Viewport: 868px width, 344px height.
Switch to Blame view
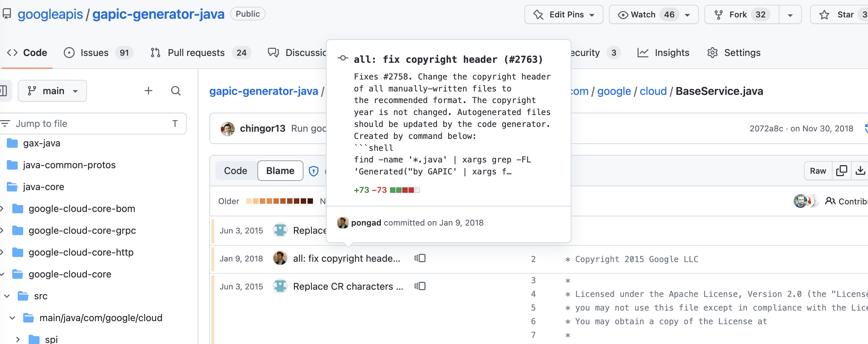click(x=280, y=171)
